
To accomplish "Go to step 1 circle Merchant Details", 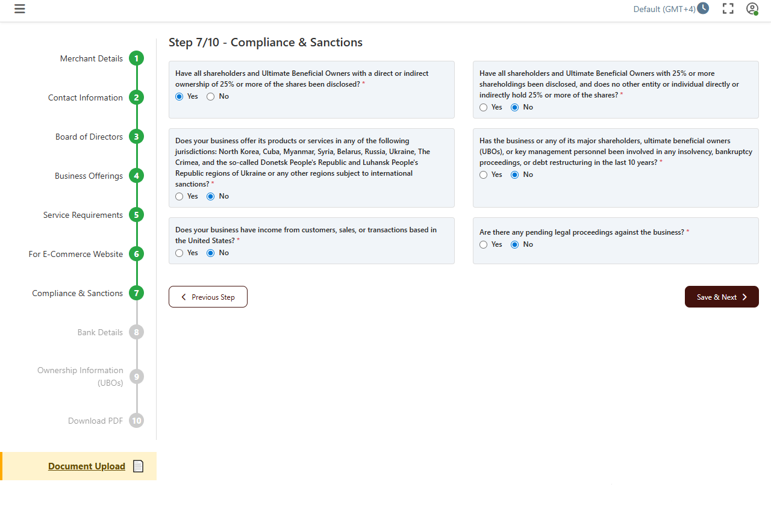I will (x=137, y=58).
